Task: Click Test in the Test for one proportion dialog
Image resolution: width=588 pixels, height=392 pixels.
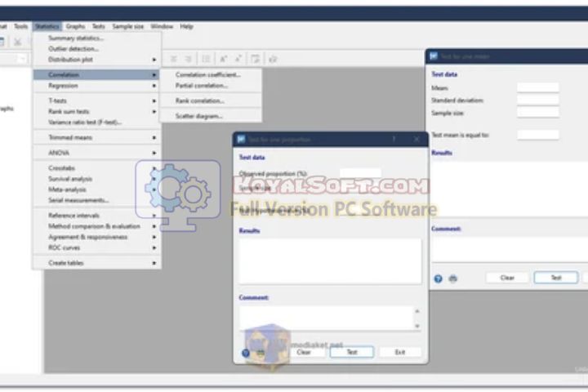Action: (352, 352)
